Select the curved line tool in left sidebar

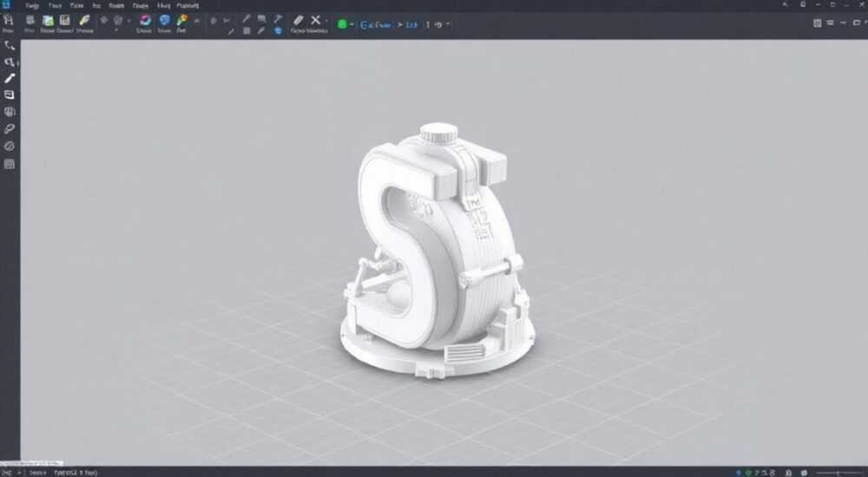tap(9, 46)
